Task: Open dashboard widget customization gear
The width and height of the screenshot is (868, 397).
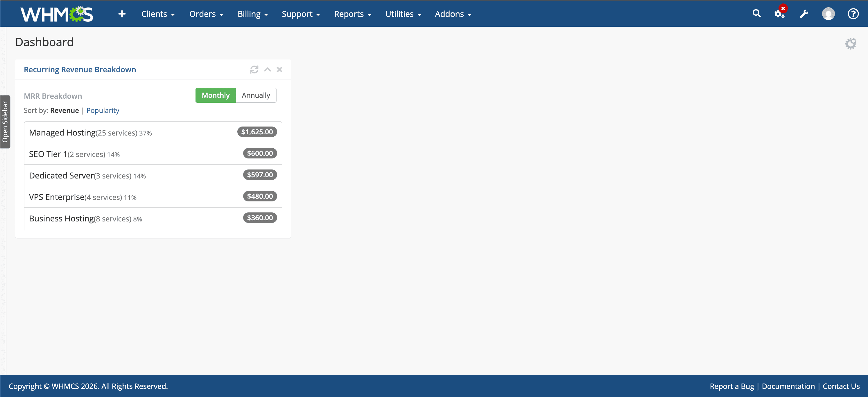Action: click(851, 43)
